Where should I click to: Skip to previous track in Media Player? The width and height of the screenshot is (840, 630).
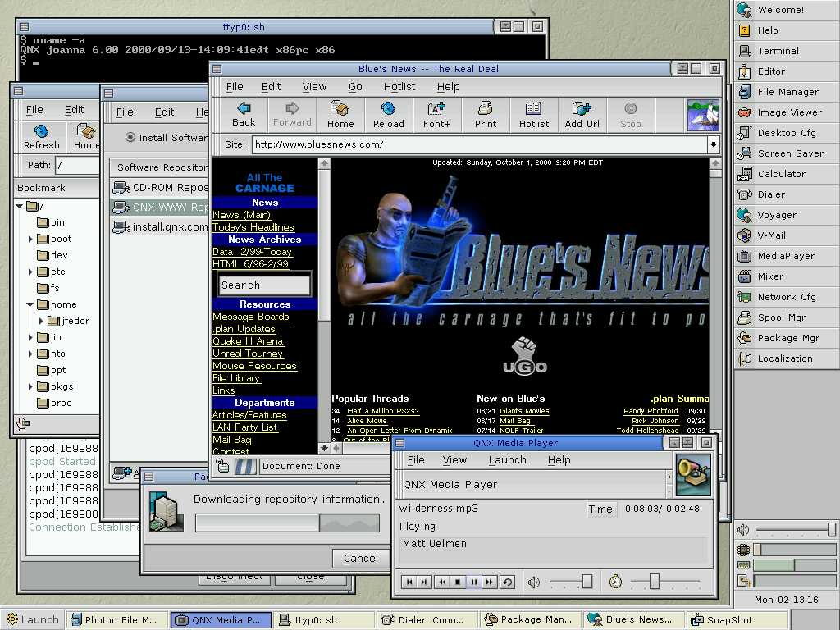pos(409,582)
